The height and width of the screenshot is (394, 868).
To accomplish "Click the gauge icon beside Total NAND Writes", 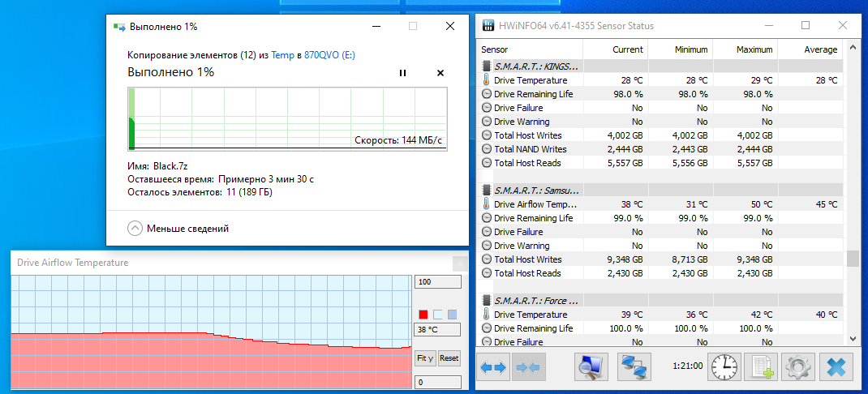I will 487,149.
